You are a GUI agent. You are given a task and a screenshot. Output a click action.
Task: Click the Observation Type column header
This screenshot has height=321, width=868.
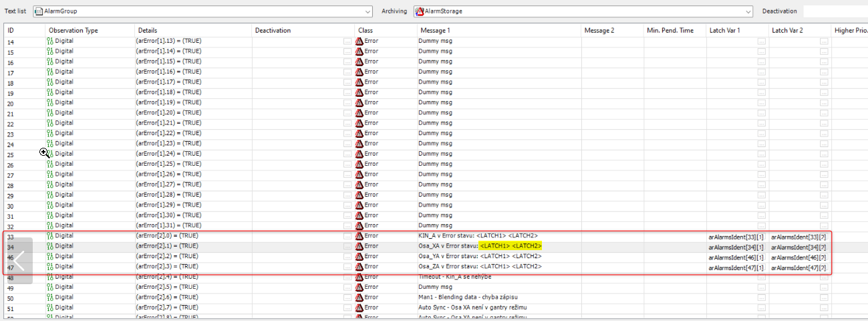[x=74, y=30]
